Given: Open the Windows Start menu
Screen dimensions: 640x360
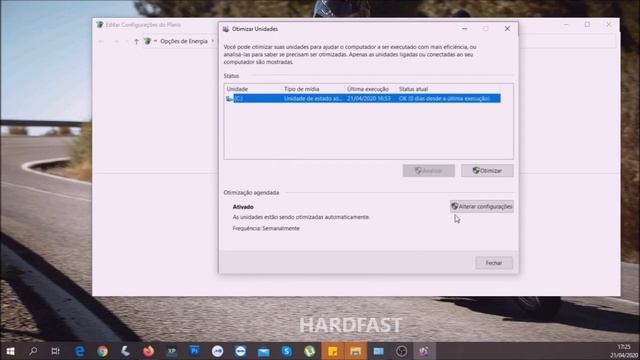Looking at the screenshot, I should (11, 351).
